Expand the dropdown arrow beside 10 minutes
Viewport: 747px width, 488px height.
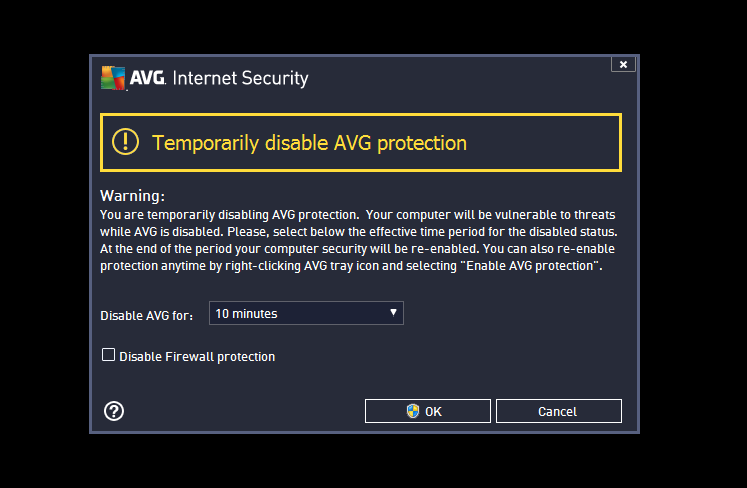[394, 313]
